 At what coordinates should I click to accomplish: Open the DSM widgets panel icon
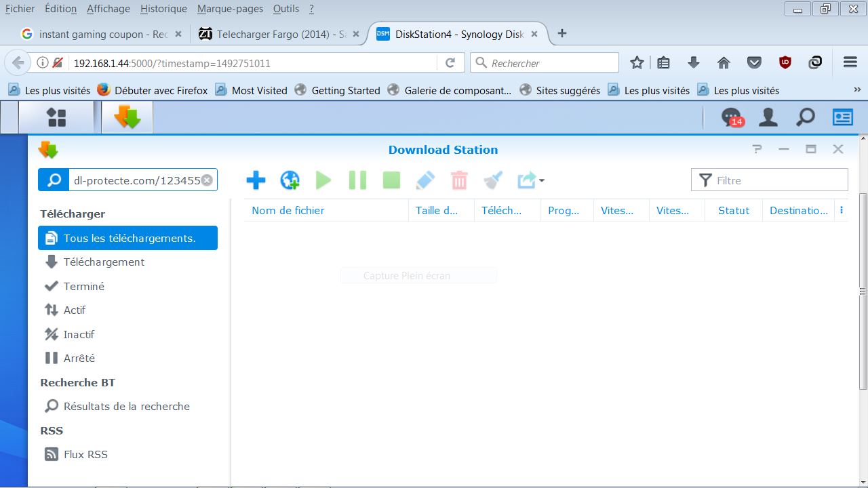point(842,118)
